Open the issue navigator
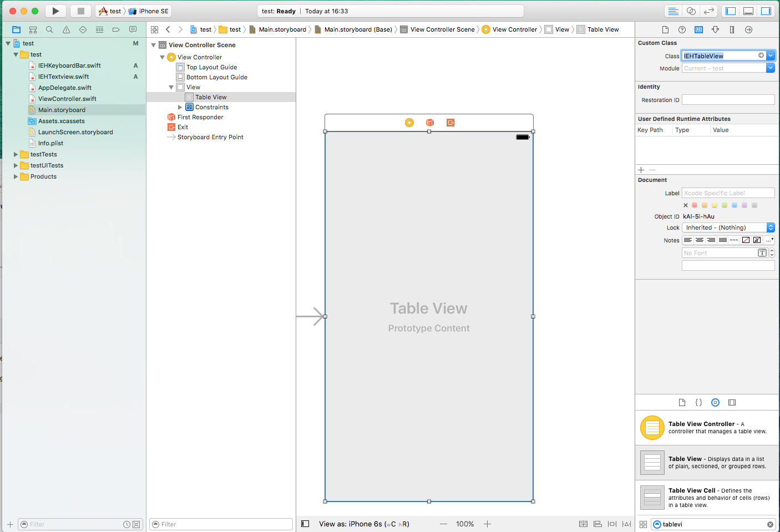The width and height of the screenshot is (780, 532). [x=66, y=29]
